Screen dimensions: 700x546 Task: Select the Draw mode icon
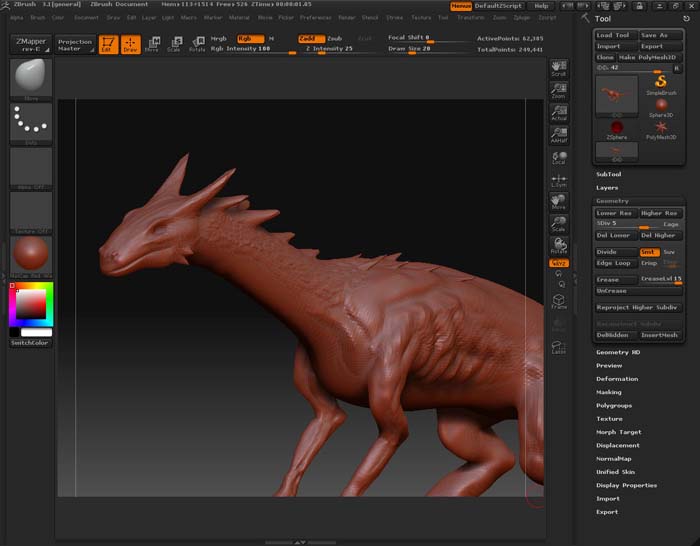coord(130,44)
